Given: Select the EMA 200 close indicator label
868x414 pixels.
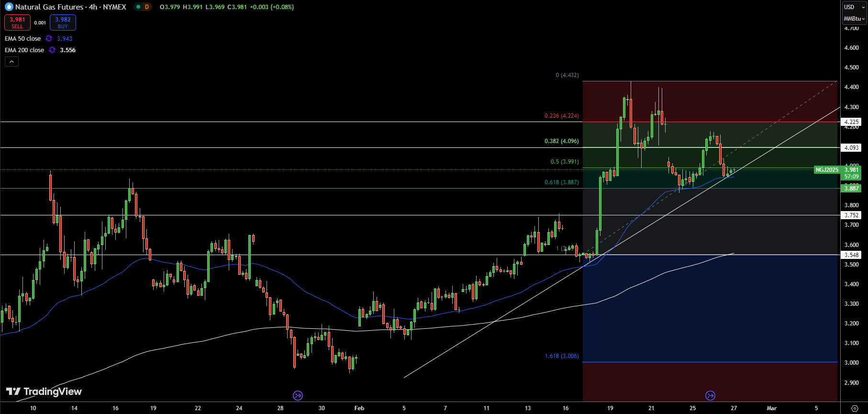Looking at the screenshot, I should pyautogui.click(x=24, y=50).
